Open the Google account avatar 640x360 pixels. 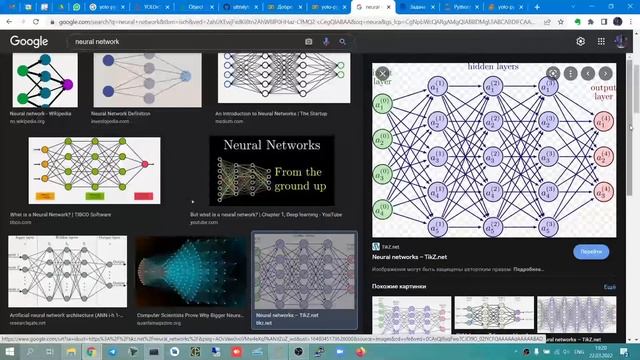[x=620, y=41]
